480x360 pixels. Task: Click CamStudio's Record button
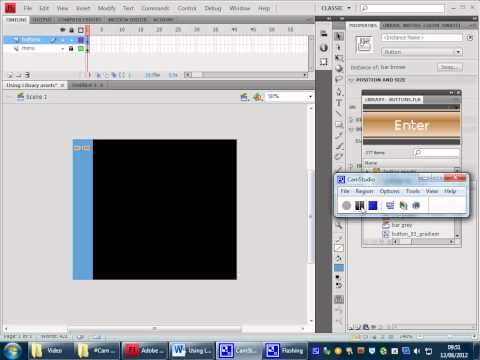[346, 205]
